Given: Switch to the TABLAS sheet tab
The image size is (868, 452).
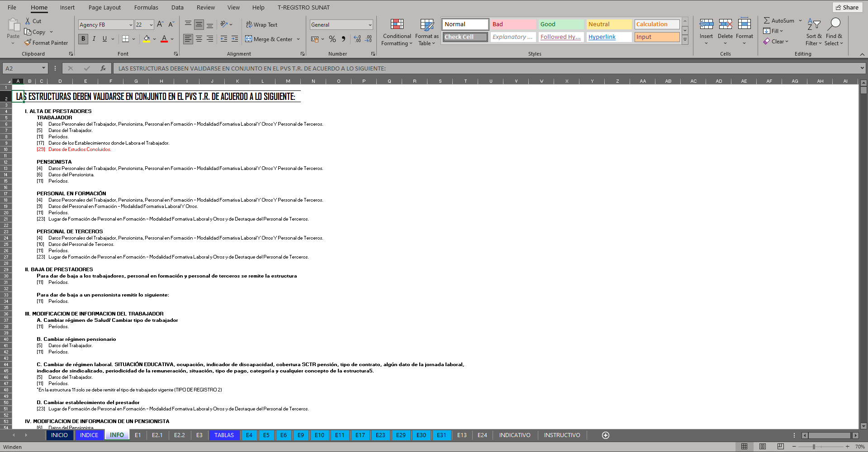Looking at the screenshot, I should tap(224, 435).
